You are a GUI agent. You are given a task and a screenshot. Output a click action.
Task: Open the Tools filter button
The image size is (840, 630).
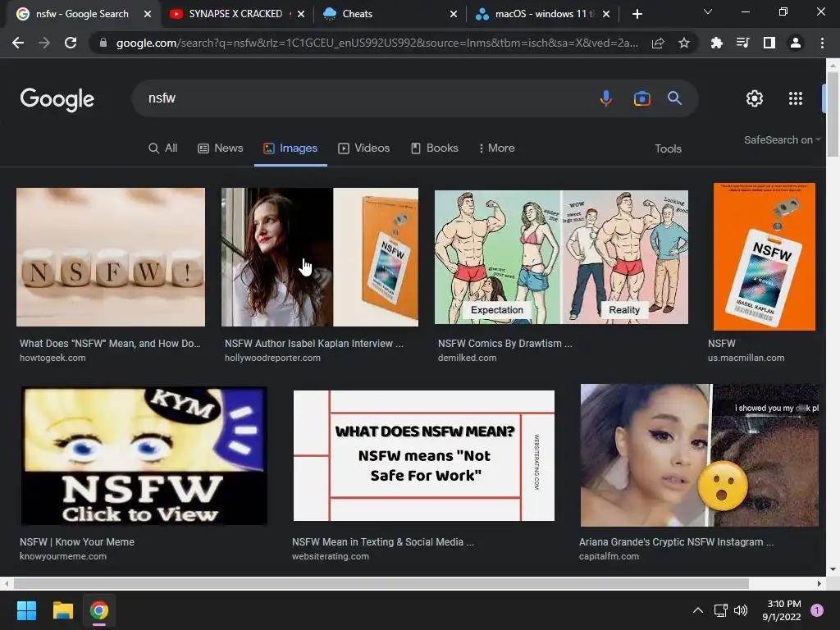(668, 149)
